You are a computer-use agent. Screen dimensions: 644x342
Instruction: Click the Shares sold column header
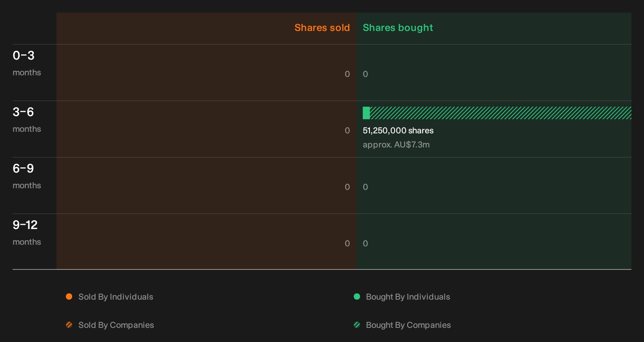[x=322, y=28]
